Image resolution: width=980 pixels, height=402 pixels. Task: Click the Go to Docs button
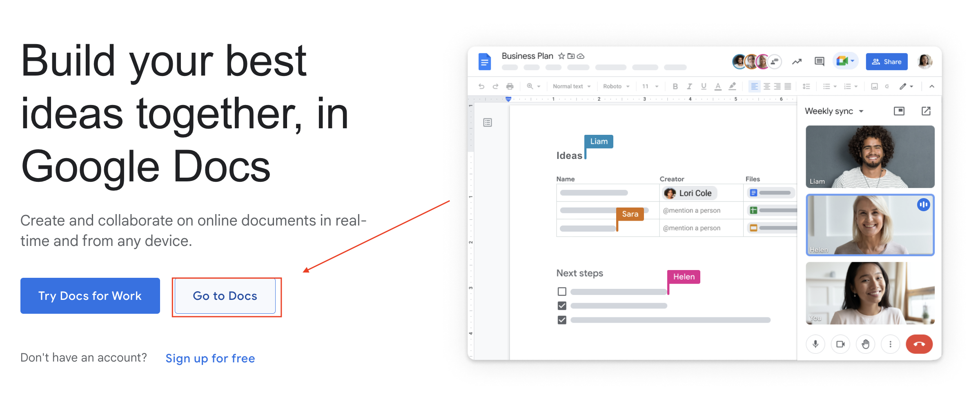225,296
